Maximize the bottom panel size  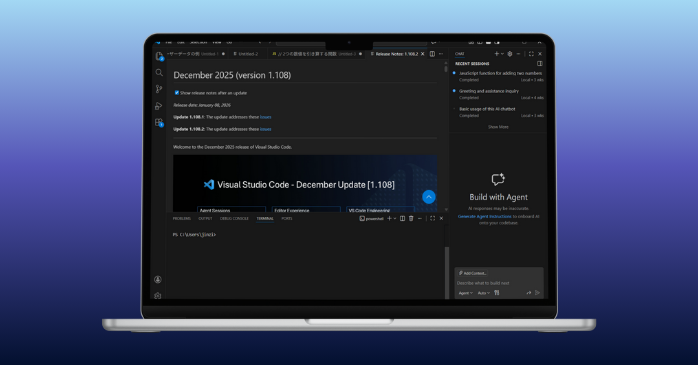(432, 219)
